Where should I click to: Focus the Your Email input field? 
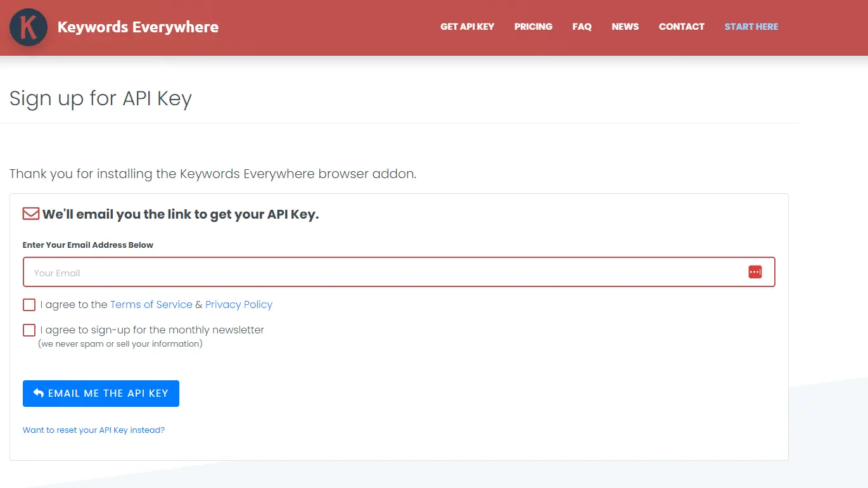[x=399, y=272]
